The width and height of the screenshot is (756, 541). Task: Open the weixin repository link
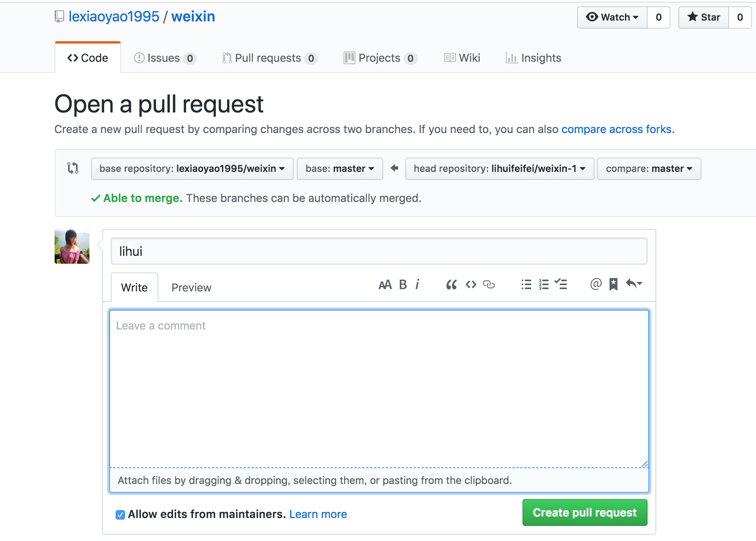point(193,17)
